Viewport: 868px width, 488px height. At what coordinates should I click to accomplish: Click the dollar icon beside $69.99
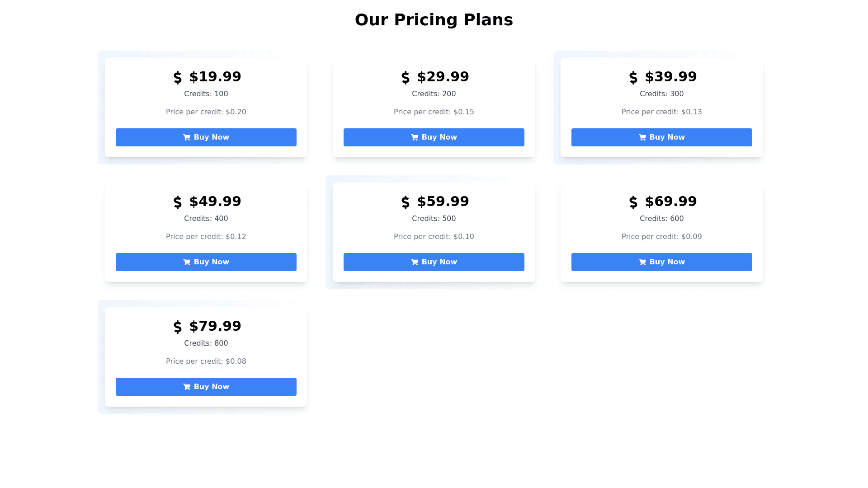pyautogui.click(x=633, y=202)
